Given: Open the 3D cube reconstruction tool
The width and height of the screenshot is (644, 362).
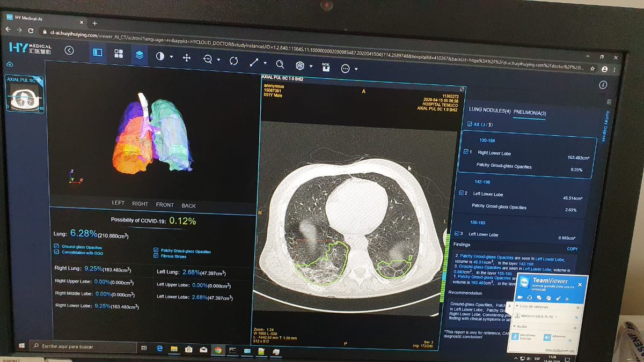Looking at the screenshot, I should 301,65.
